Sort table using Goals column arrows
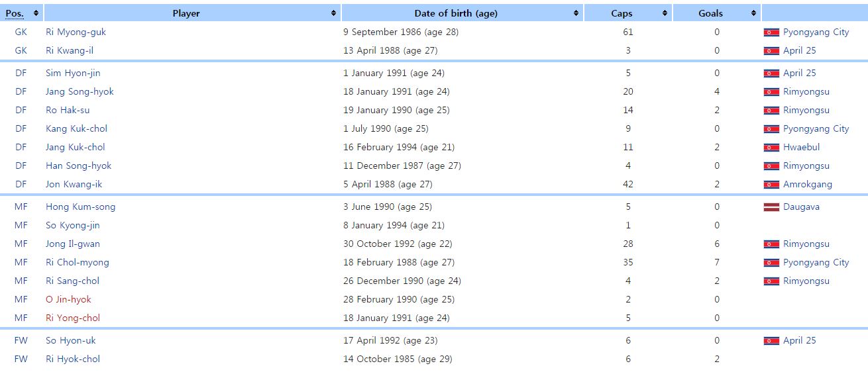The height and width of the screenshot is (376, 868). pos(753,13)
